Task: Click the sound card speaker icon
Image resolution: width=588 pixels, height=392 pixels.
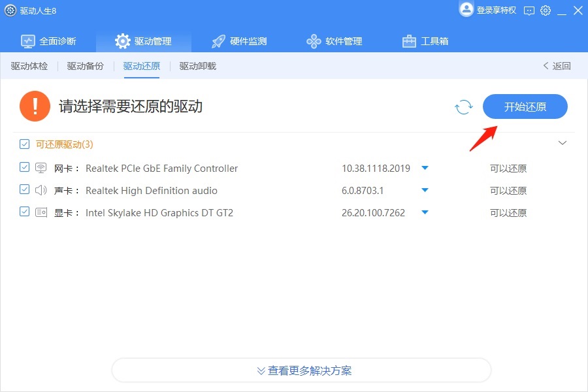Action: 41,190
